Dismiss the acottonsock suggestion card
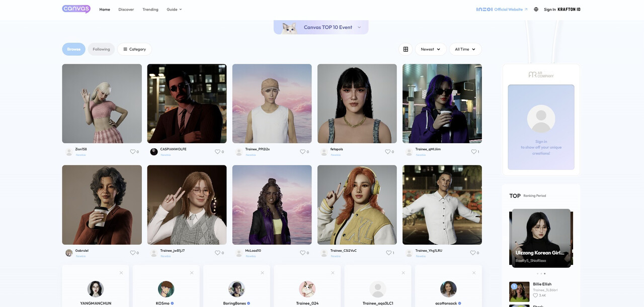644x307 pixels. point(474,273)
